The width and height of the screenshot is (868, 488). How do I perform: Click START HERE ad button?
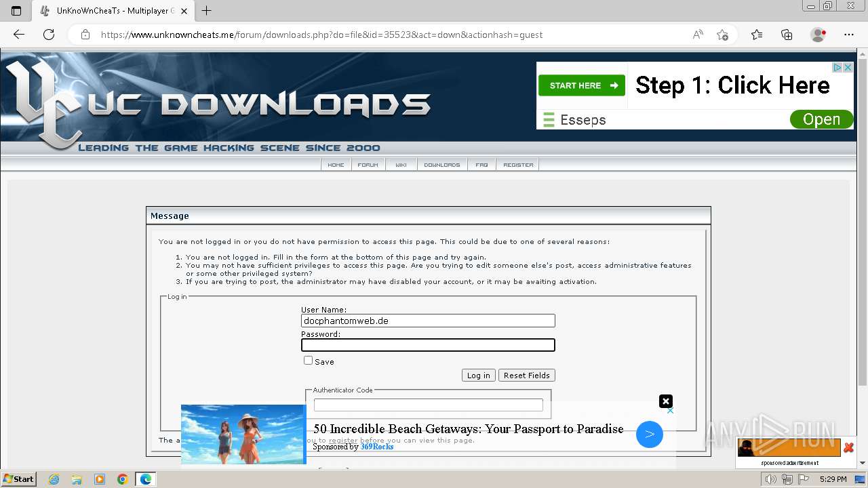pyautogui.click(x=582, y=85)
